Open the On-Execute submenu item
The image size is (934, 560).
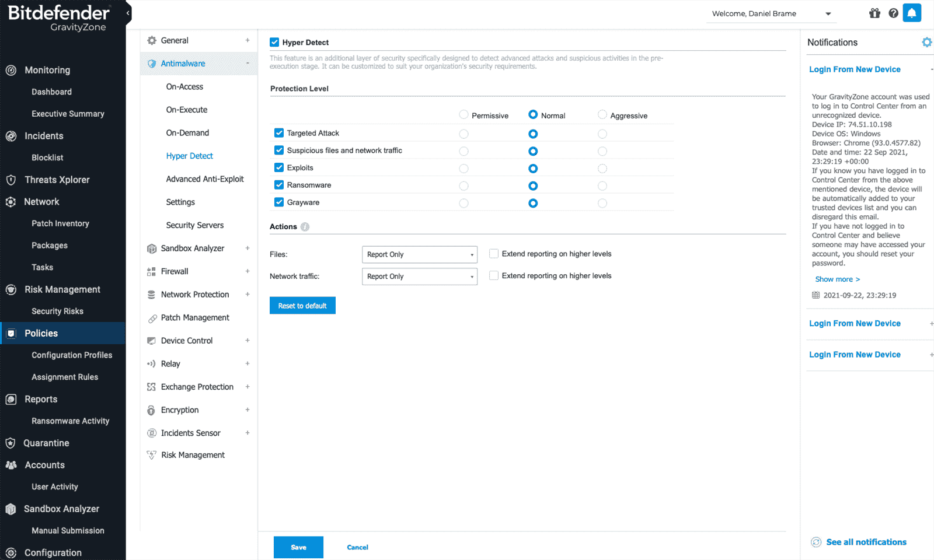click(187, 110)
